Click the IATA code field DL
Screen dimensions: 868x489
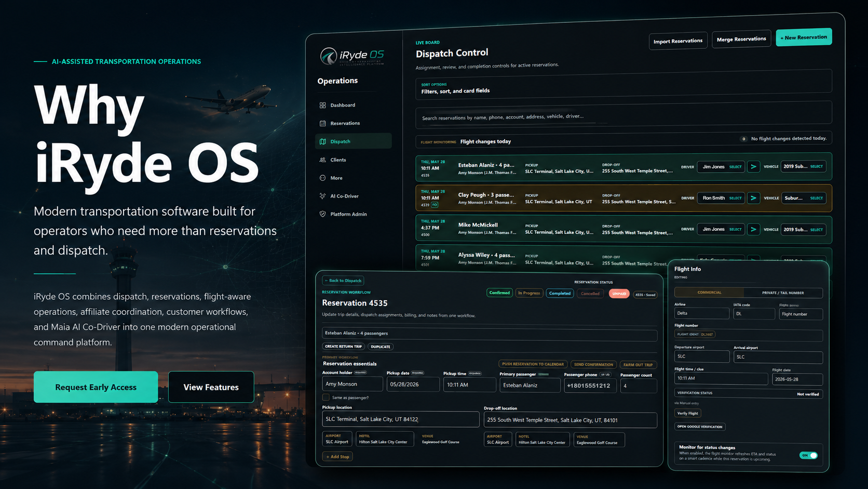(754, 314)
